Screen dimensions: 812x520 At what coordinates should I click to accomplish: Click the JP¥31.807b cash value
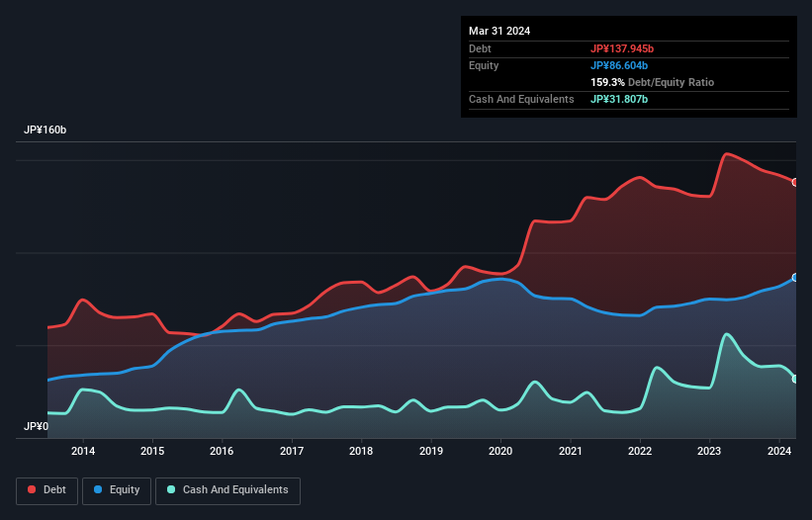coord(619,99)
